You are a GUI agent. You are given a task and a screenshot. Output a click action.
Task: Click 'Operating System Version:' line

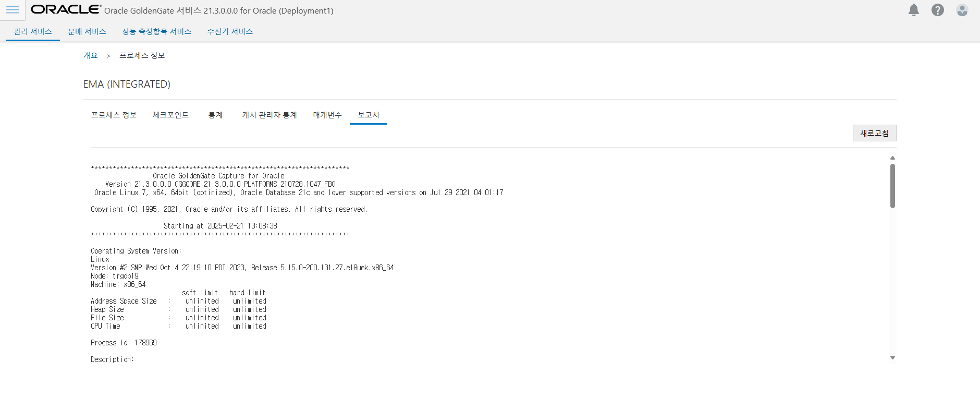point(136,251)
